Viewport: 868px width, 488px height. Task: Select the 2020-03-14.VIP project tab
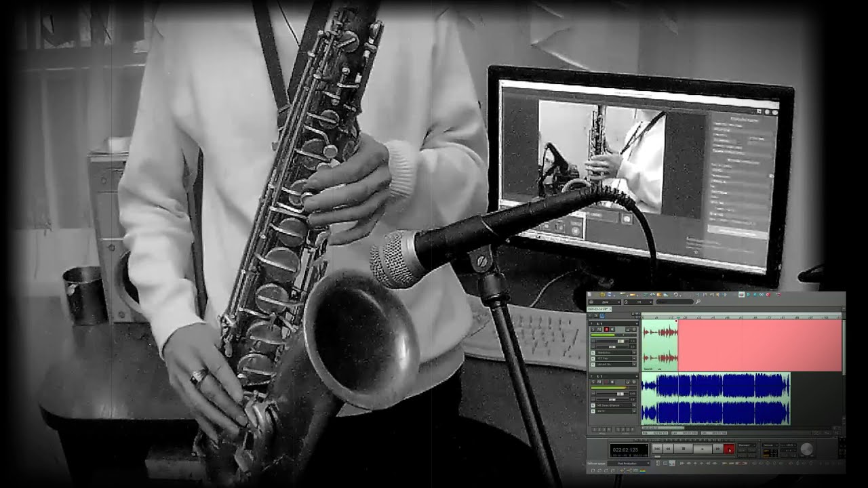[598, 309]
